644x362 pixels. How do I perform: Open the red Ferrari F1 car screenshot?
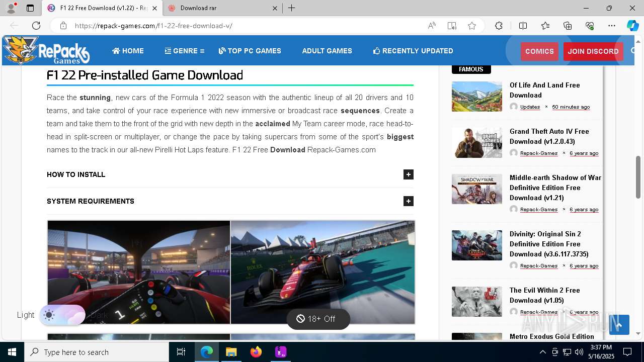click(x=323, y=272)
